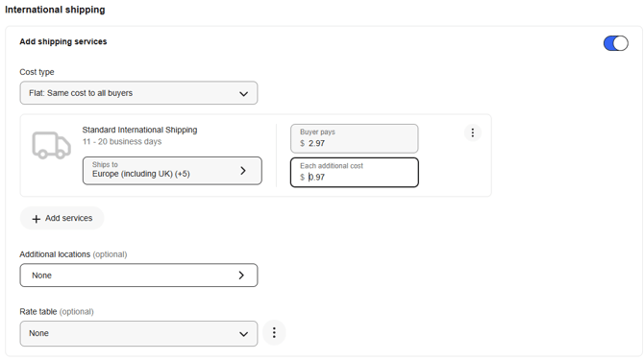Expand the Ships to Europe (including UK) selector
Image resolution: width=644 pixels, height=360 pixels.
point(172,171)
